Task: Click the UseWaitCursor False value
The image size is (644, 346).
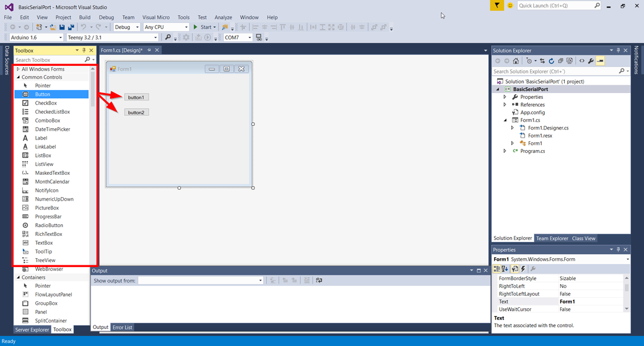Action: (591, 310)
